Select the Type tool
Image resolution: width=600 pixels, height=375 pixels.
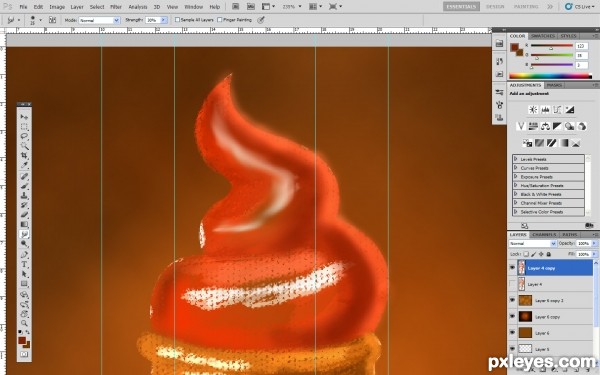coord(24,264)
